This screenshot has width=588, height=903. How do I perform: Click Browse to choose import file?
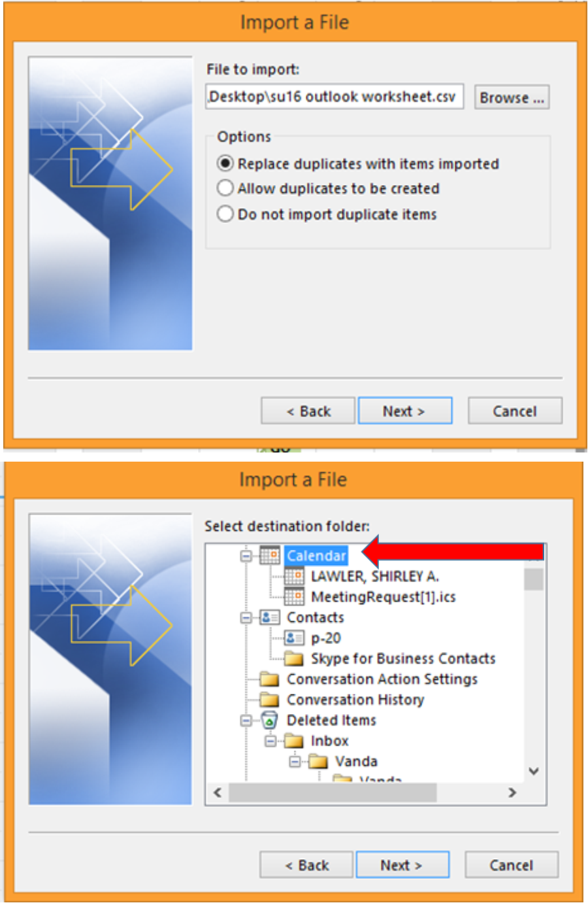[x=512, y=97]
